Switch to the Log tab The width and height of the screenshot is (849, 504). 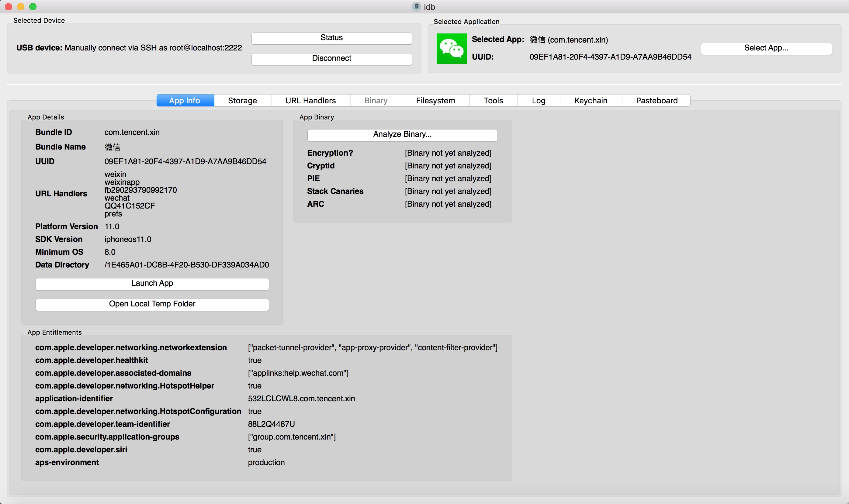539,101
